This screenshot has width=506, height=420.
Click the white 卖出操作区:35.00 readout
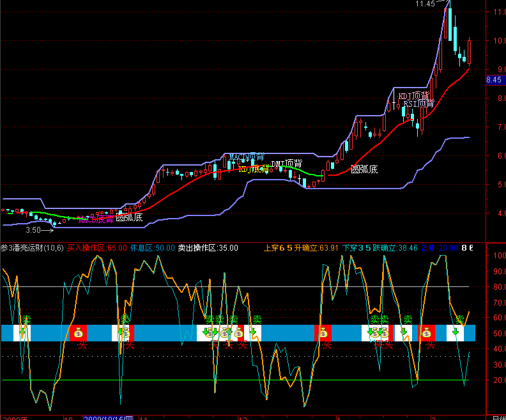click(208, 248)
